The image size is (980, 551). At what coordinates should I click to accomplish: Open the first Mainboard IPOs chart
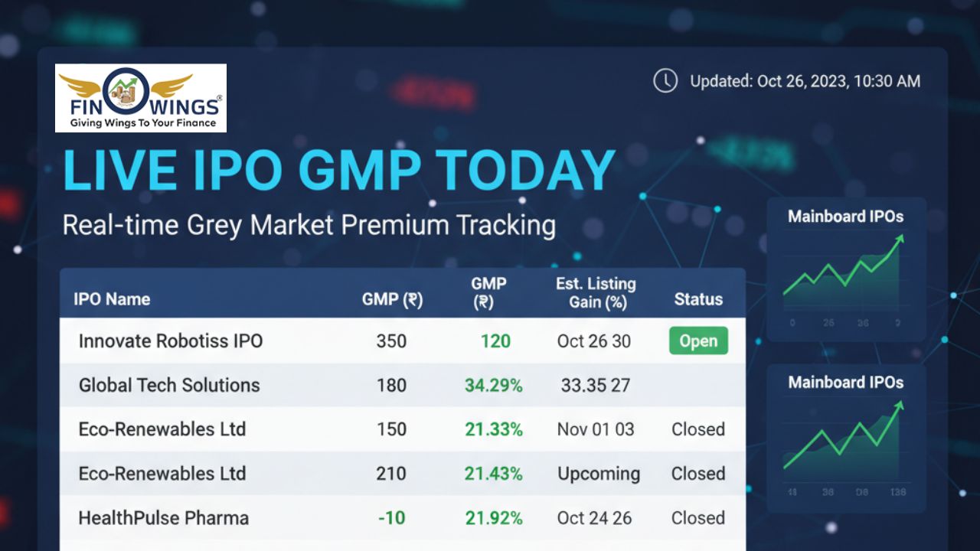click(x=845, y=269)
